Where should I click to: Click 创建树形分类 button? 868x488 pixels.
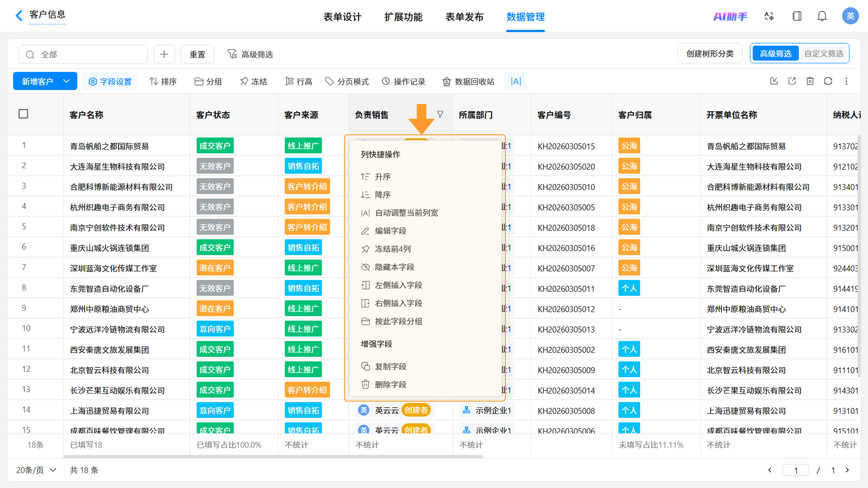tap(710, 53)
